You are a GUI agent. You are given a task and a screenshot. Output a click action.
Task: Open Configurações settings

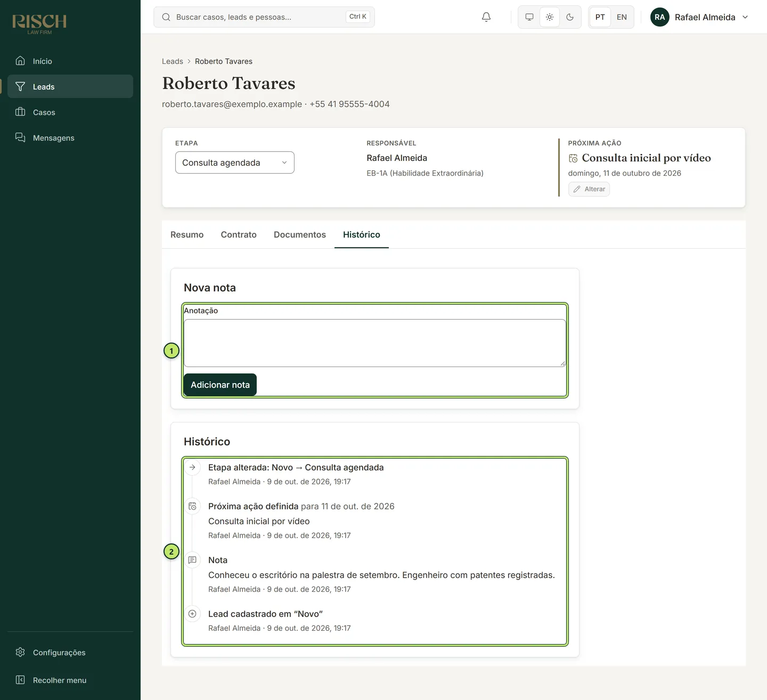click(x=70, y=652)
